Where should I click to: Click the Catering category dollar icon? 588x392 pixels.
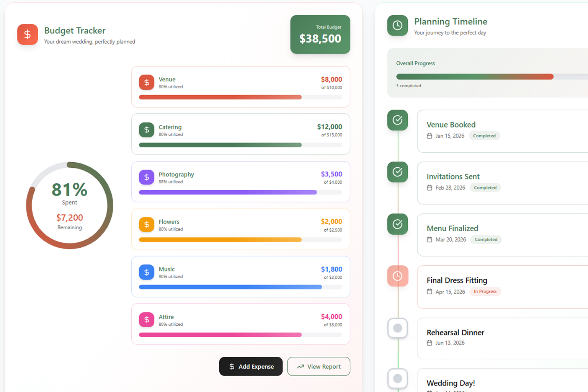coord(146,130)
